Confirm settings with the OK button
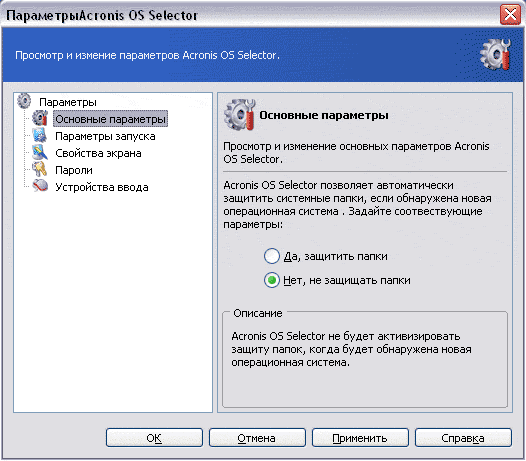The width and height of the screenshot is (526, 461). pos(154,438)
